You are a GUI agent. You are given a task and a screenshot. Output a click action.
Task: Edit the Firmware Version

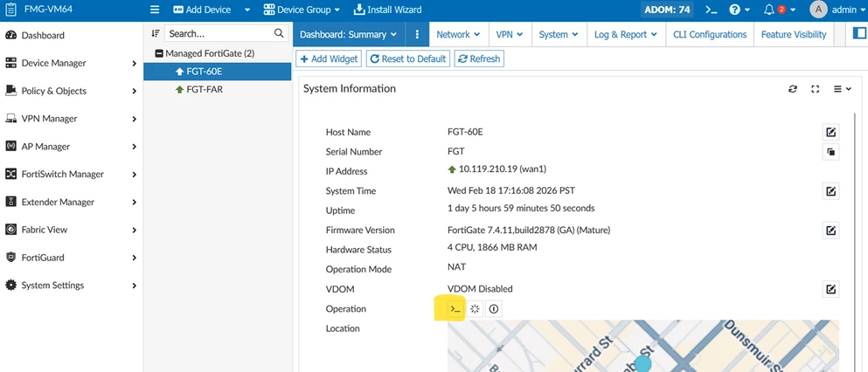point(830,231)
